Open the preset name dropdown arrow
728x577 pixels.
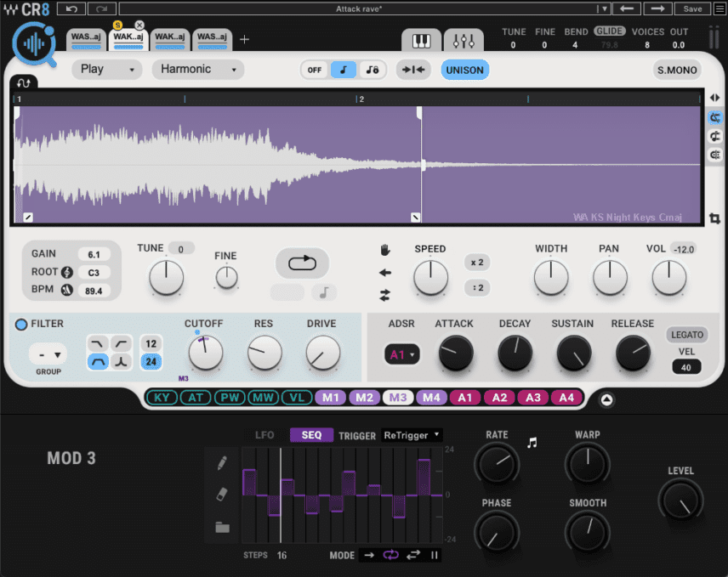[604, 8]
